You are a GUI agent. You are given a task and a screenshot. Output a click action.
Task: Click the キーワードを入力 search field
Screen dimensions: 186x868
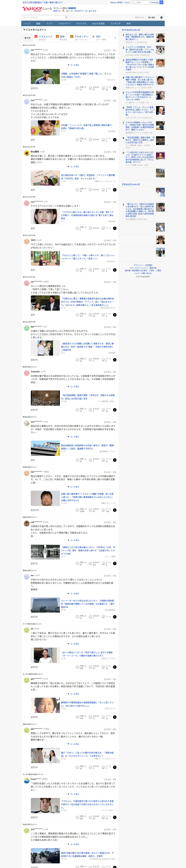point(44,18)
